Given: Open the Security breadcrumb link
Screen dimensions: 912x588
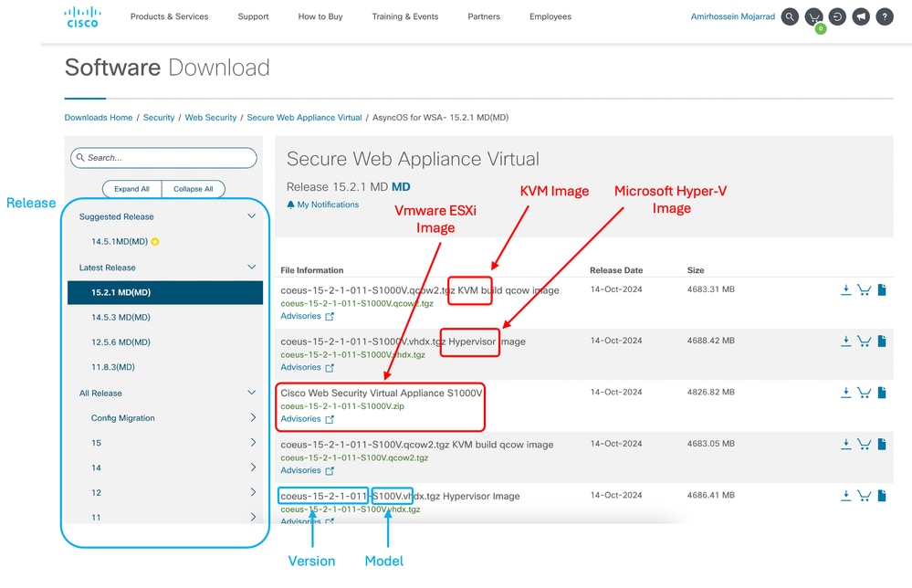Looking at the screenshot, I should click(159, 118).
